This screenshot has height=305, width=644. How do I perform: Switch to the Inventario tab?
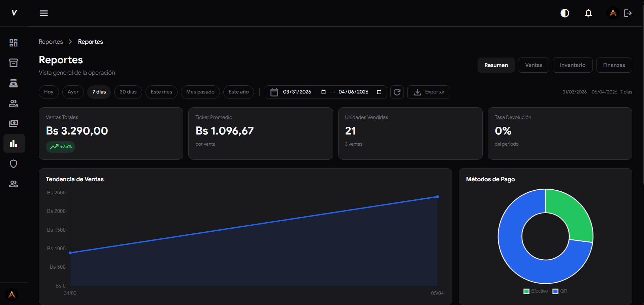point(573,65)
